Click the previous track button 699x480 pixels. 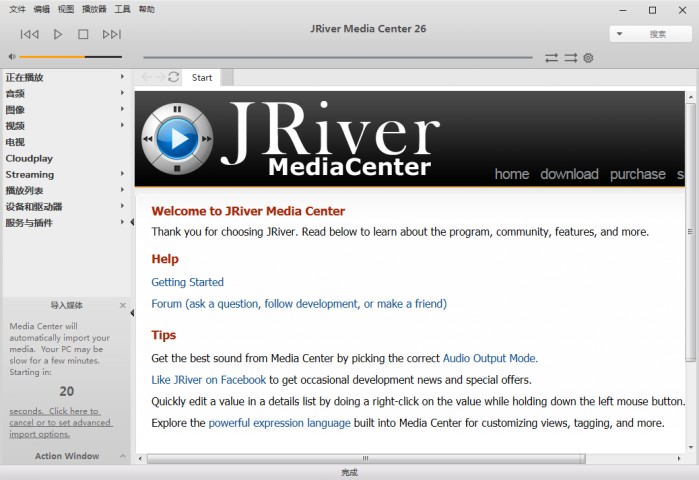pyautogui.click(x=29, y=34)
